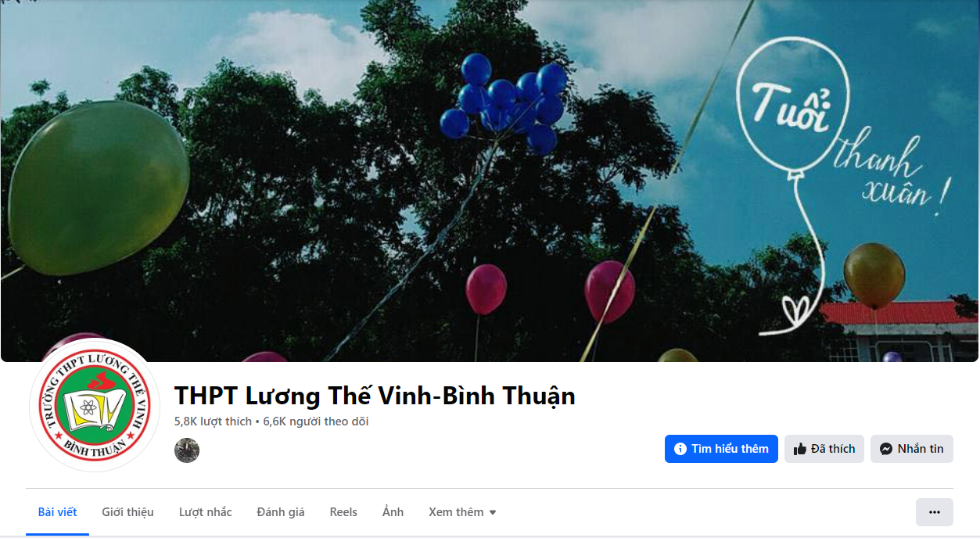Open the Xem thêm menu
Screen dimensions: 980x538
click(x=462, y=512)
